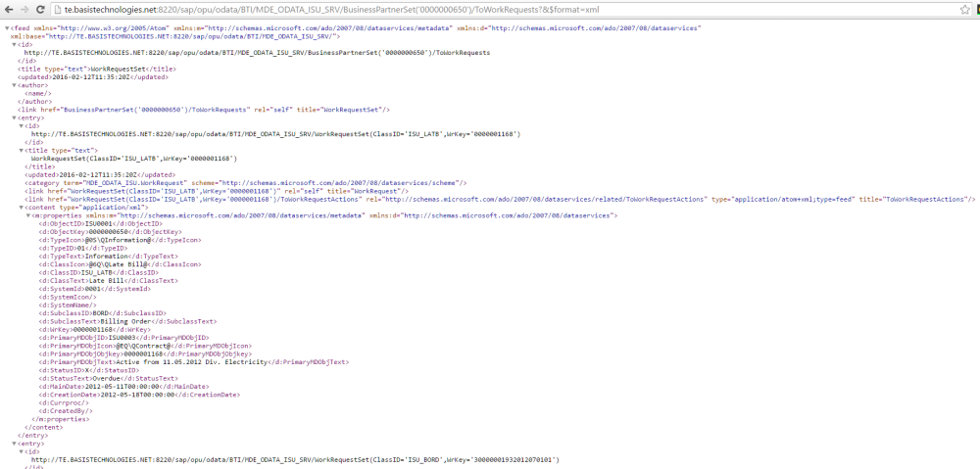Click the category term MDE_ODATA_ISU.WorkRequest line
The image size is (980, 469).
click(x=246, y=183)
